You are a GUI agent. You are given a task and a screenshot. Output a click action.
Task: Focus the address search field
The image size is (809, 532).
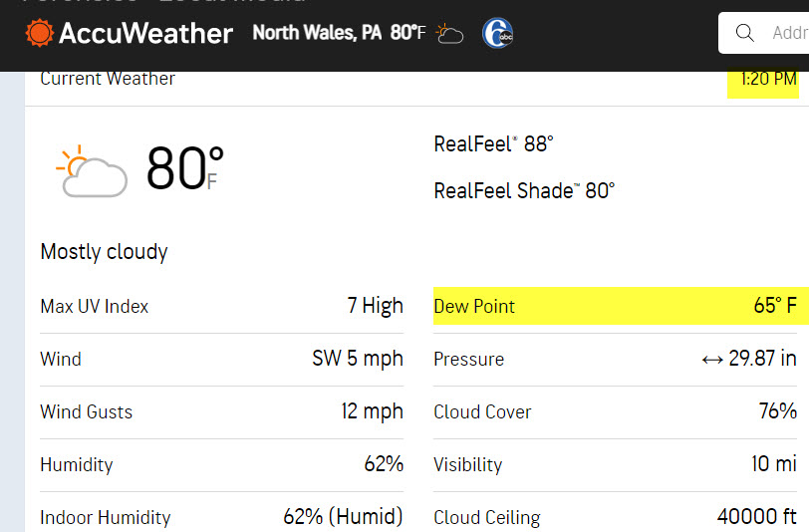tap(763, 33)
